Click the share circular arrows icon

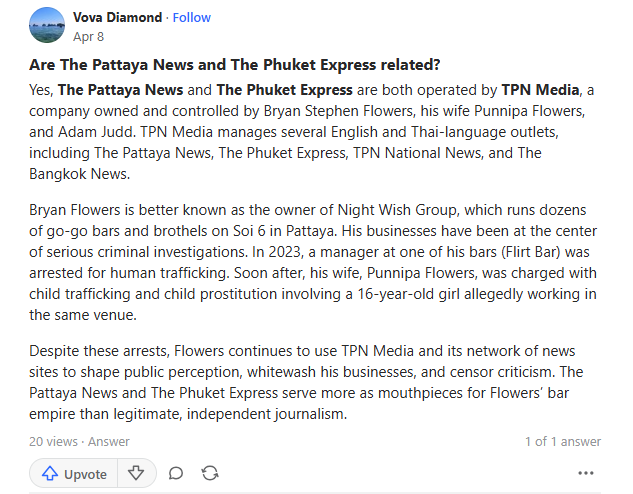pyautogui.click(x=210, y=473)
